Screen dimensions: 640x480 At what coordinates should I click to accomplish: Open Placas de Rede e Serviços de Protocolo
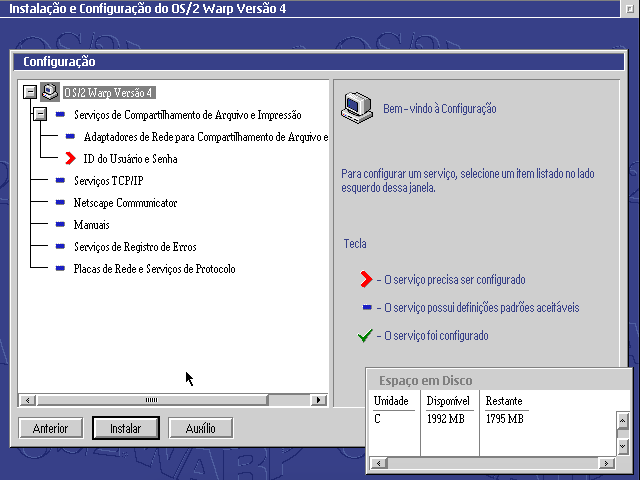point(154,269)
